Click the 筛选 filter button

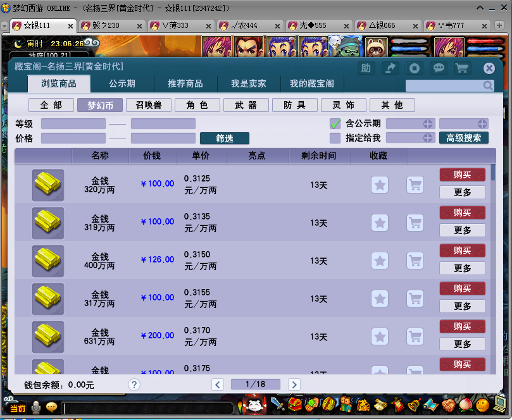225,139
